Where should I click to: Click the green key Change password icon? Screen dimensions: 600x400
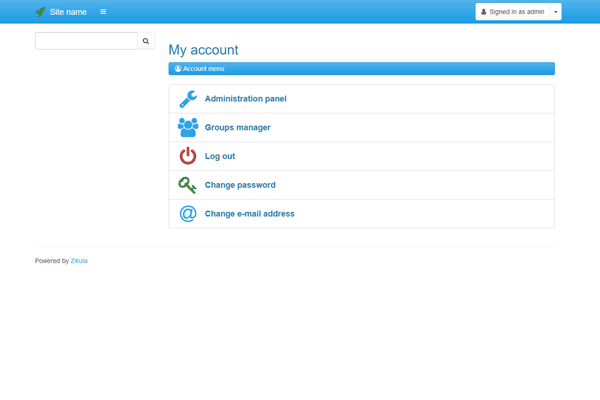(188, 185)
